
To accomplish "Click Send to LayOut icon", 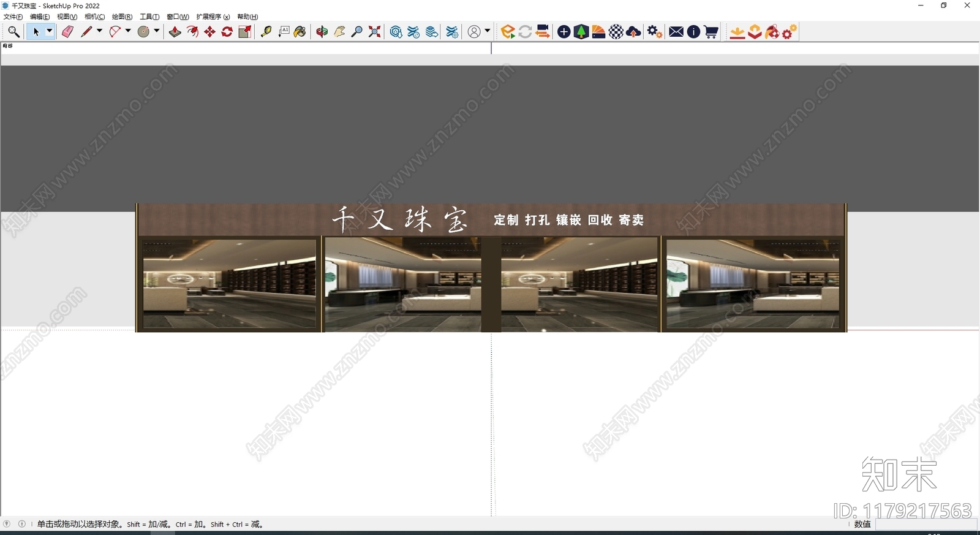I will pyautogui.click(x=432, y=32).
